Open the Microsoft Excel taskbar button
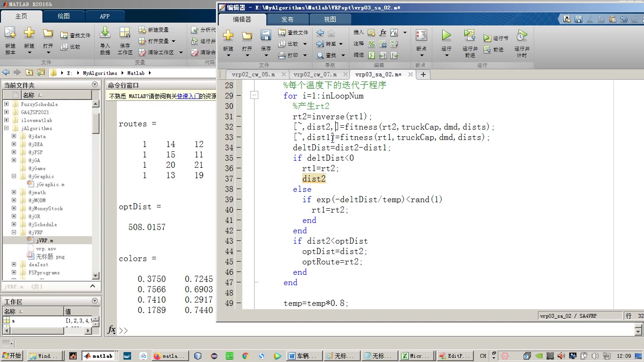Viewport: 644px width, 362px height. click(416, 356)
